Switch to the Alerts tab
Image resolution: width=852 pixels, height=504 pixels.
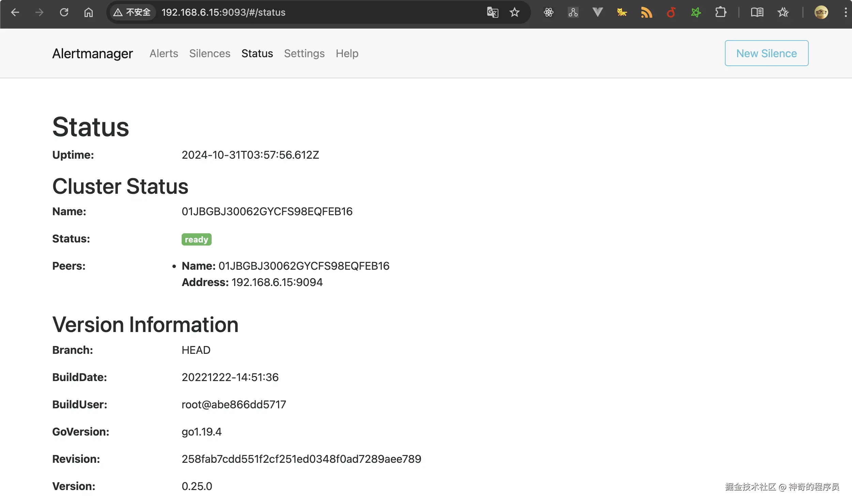click(x=164, y=53)
